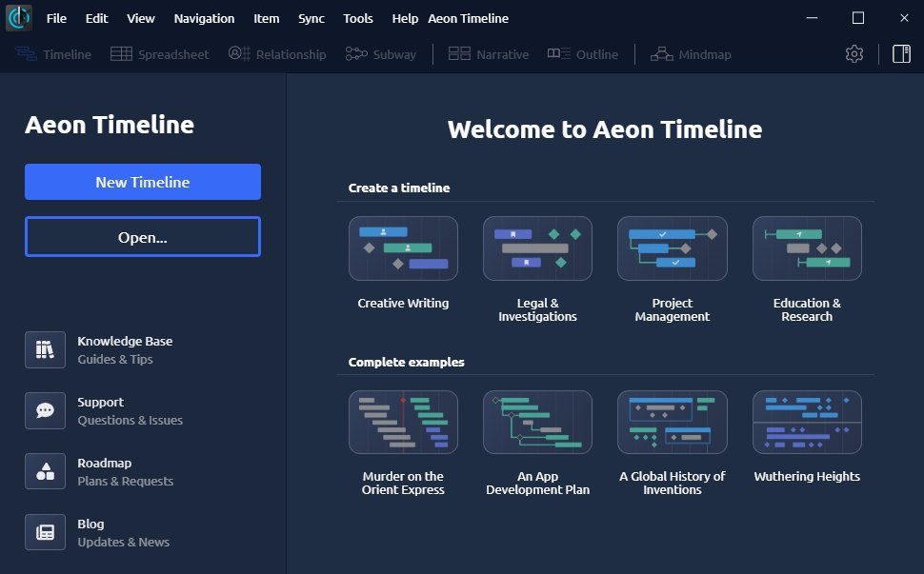Open Knowledge Base Guides & Tips
Screen dimensions: 924x574
click(x=45, y=349)
